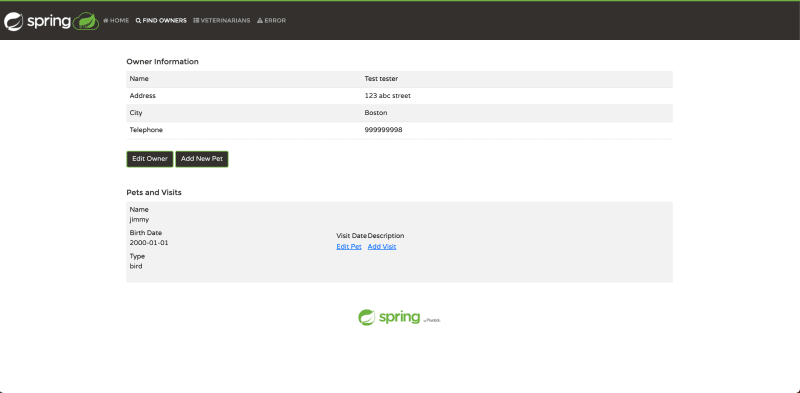800x393 pixels.
Task: Select the city value 'Boston'
Action: tap(376, 113)
